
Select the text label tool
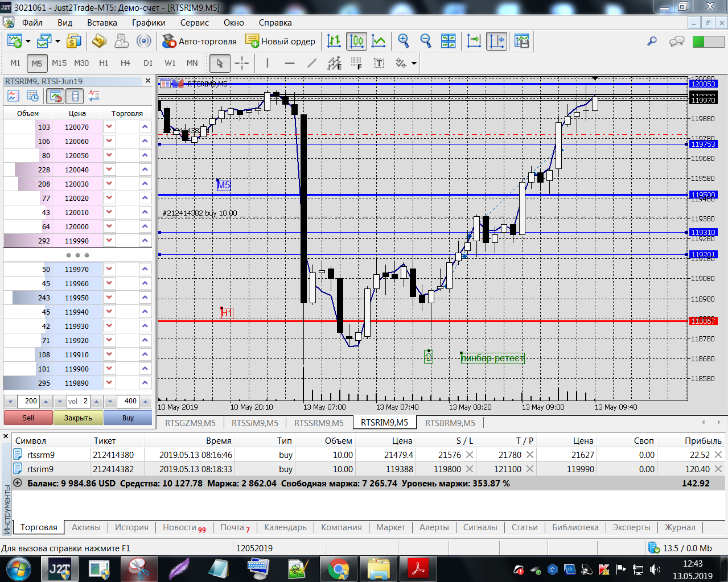[379, 63]
